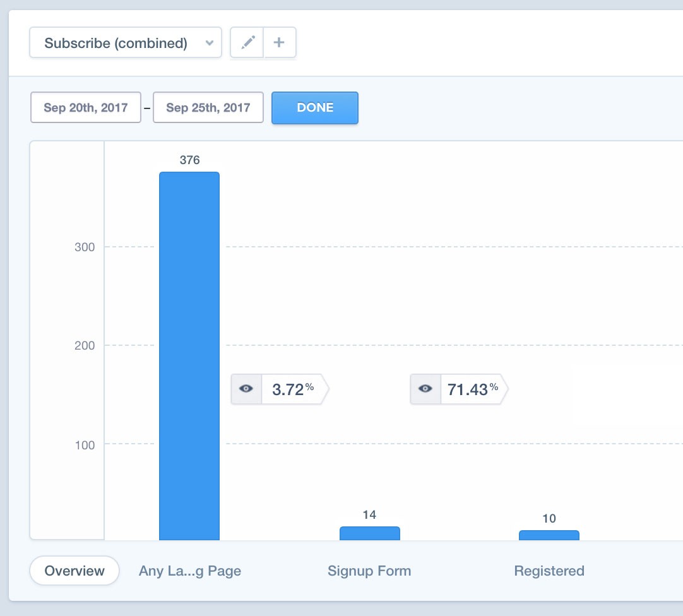Open the Sep 20th, 2017 start date picker
The width and height of the screenshot is (683, 616).
86,107
